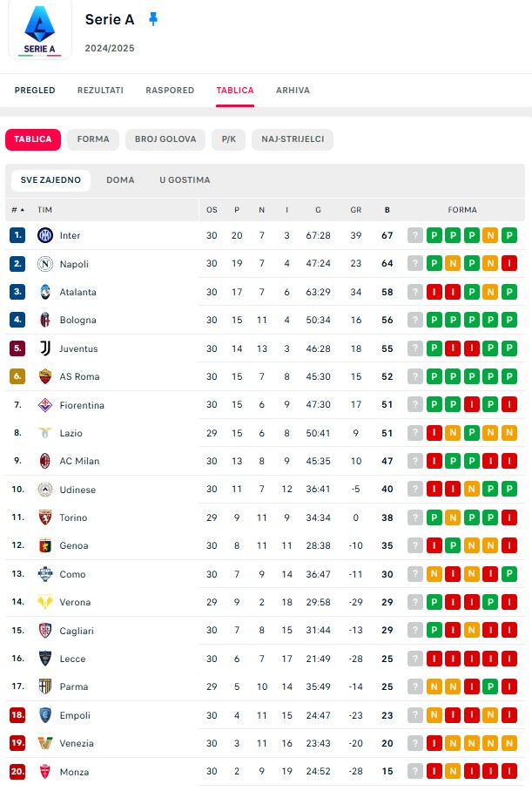This screenshot has height=791, width=532.
Task: Click the Serie A league logo
Action: click(x=39, y=30)
